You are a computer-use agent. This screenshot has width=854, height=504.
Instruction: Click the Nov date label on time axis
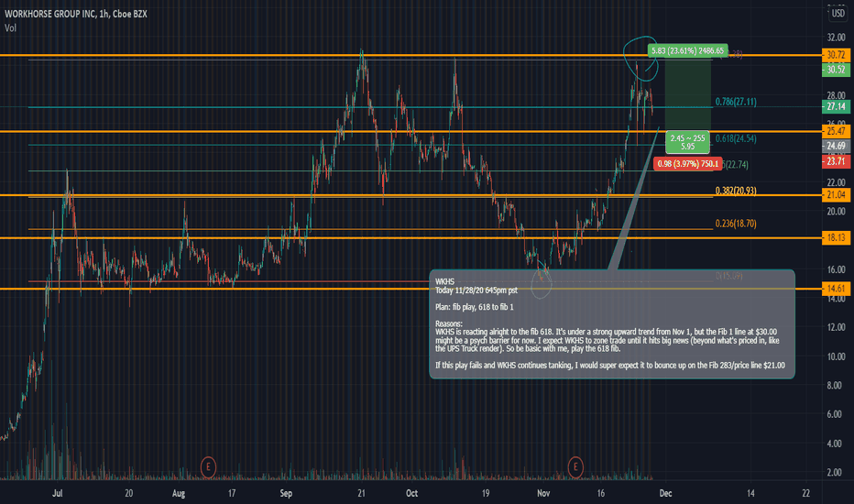pyautogui.click(x=543, y=493)
